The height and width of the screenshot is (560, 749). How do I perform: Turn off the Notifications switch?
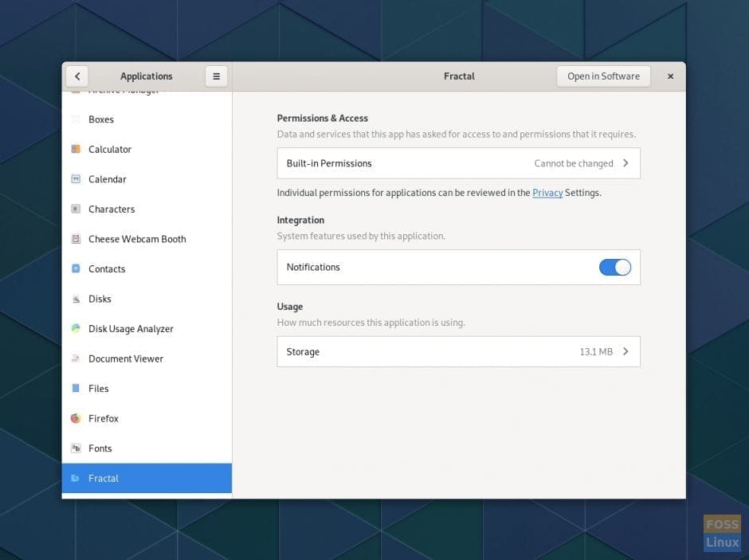point(614,268)
